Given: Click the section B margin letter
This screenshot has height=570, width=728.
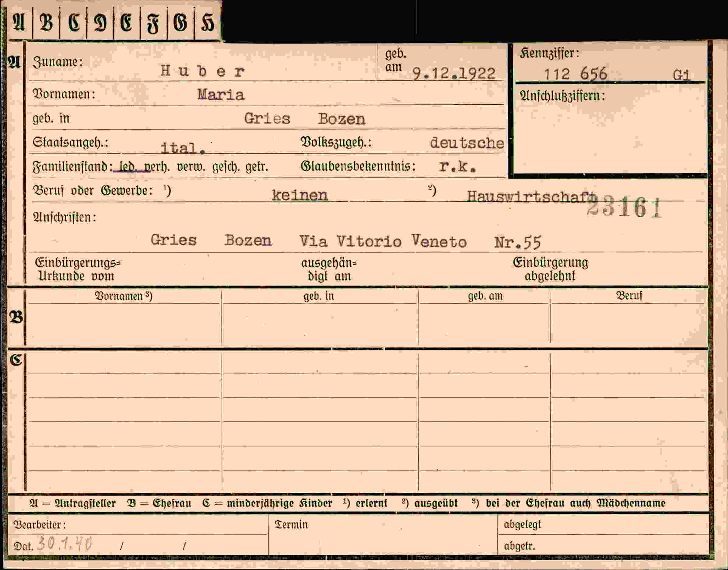Looking at the screenshot, I should [x=16, y=317].
